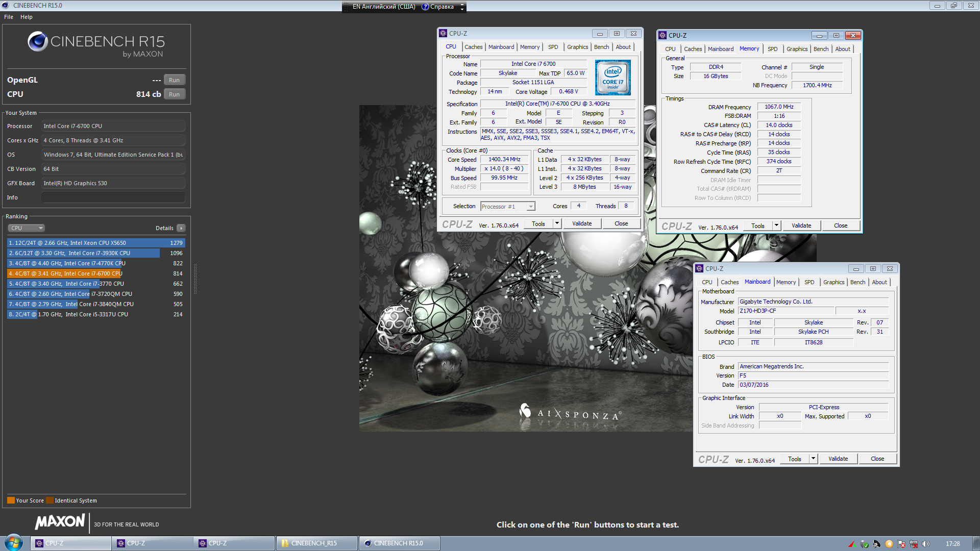Click the Processor field Intel Core i7-6700 CPU

(113, 126)
